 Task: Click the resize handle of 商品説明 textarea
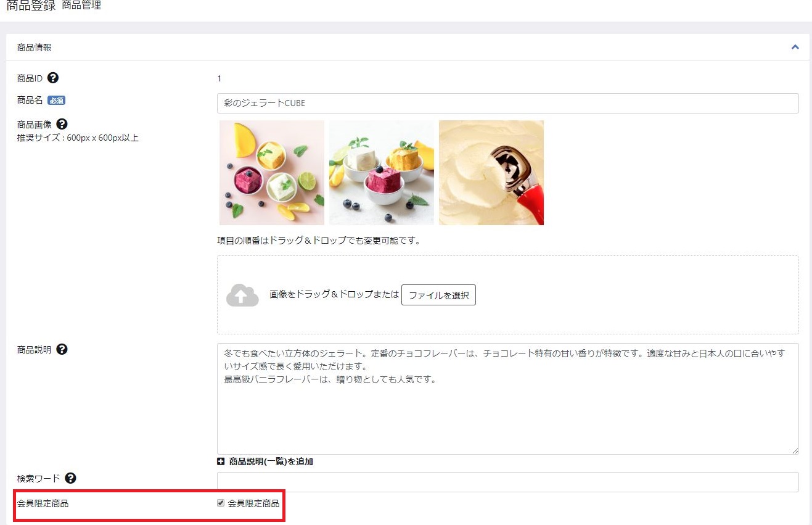pyautogui.click(x=795, y=451)
